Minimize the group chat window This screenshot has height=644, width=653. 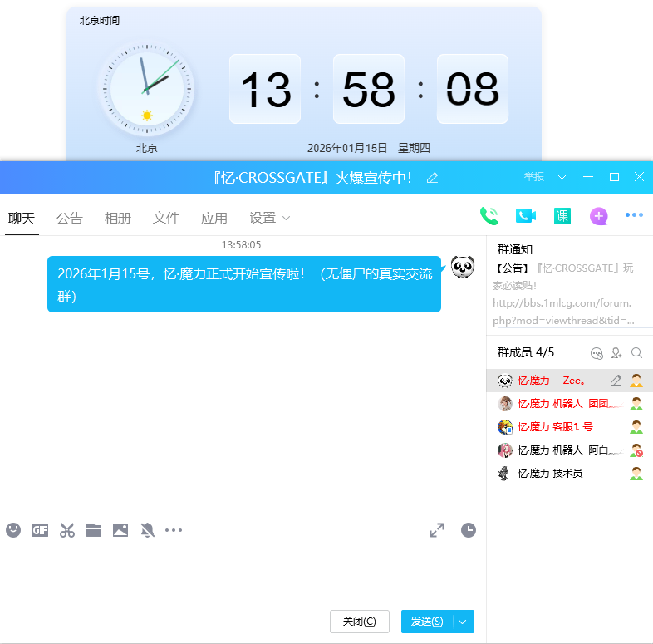click(x=588, y=177)
